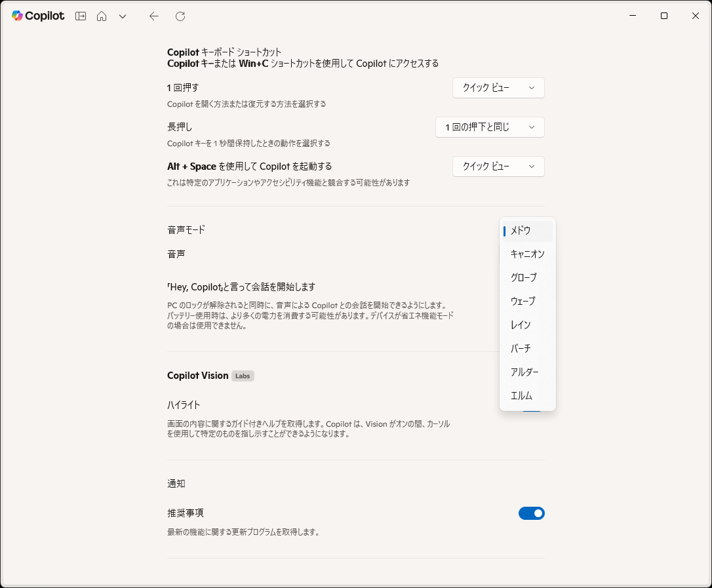712x588 pixels.
Task: Pick the レイン voice
Action: 520,324
